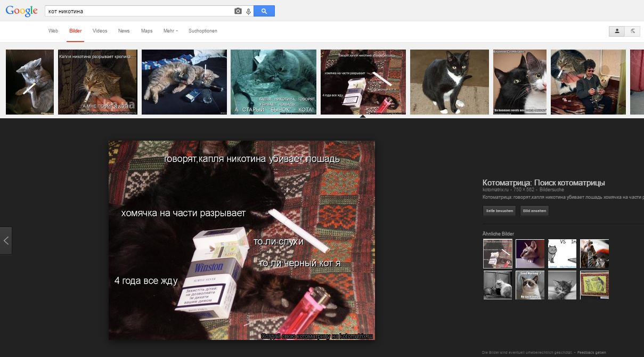644x357 pixels.
Task: Go to the Maps tab
Action: (x=146, y=31)
